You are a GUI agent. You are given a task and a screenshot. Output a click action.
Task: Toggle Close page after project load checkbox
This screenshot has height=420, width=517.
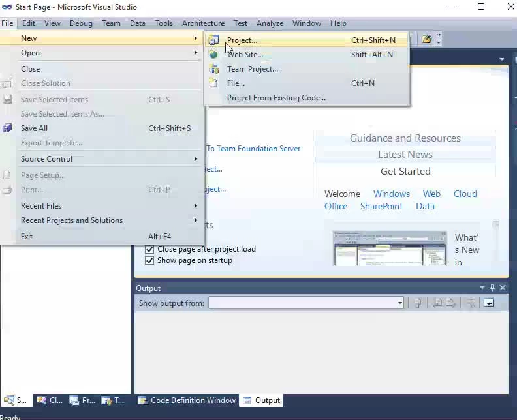pyautogui.click(x=149, y=249)
